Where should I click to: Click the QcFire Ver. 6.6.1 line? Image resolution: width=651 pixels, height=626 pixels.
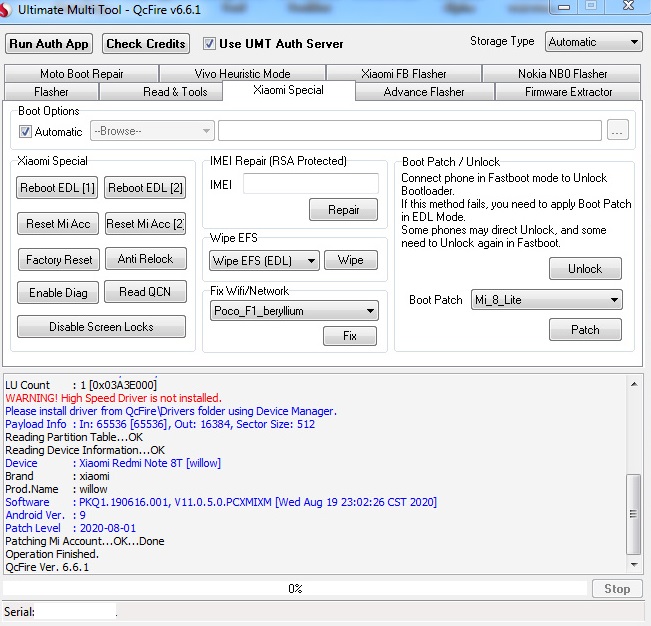(47, 567)
